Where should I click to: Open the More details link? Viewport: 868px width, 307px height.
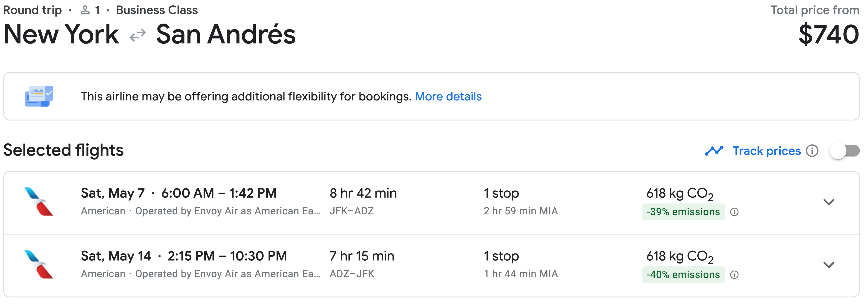(448, 96)
